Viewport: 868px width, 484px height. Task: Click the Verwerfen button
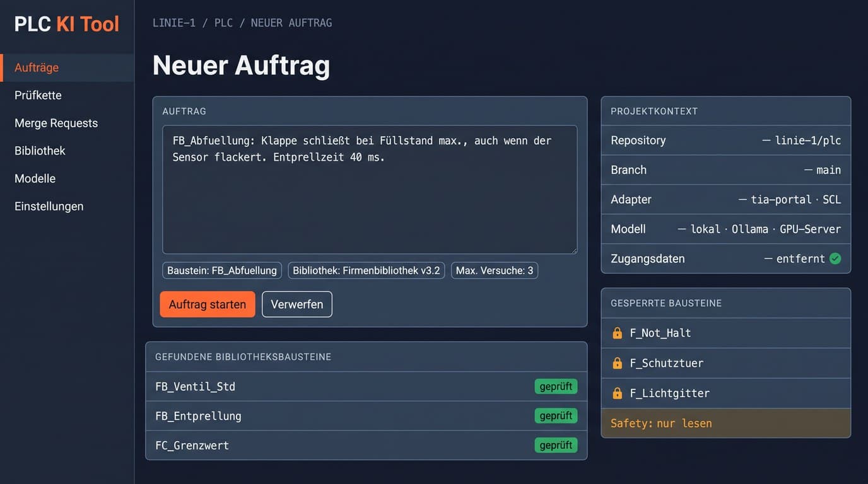pos(297,304)
